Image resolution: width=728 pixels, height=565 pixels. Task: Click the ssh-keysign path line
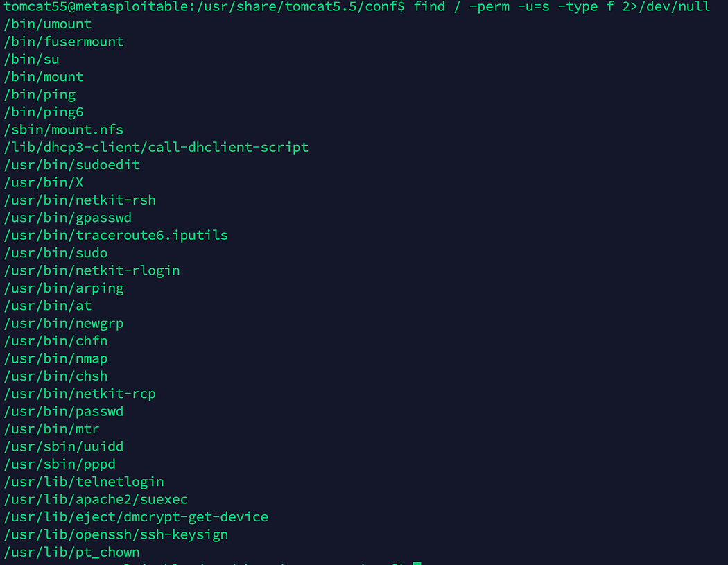[x=116, y=534]
